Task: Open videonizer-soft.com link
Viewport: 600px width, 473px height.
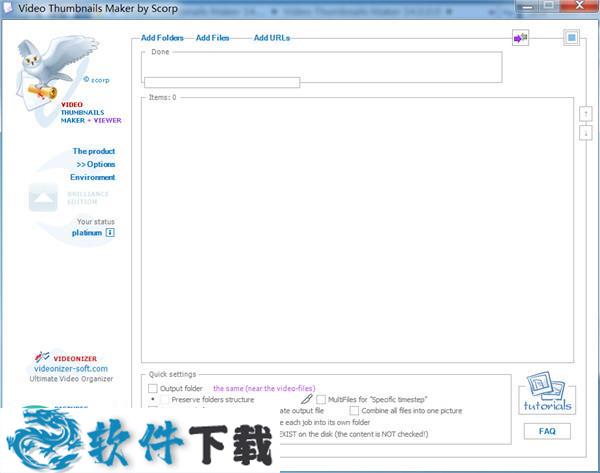Action: click(71, 369)
